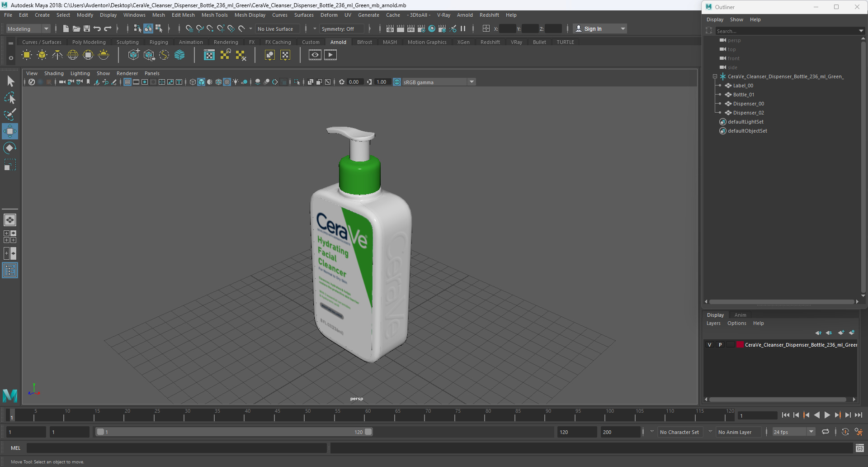Open the Modeling menu set dropdown

[x=28, y=29]
